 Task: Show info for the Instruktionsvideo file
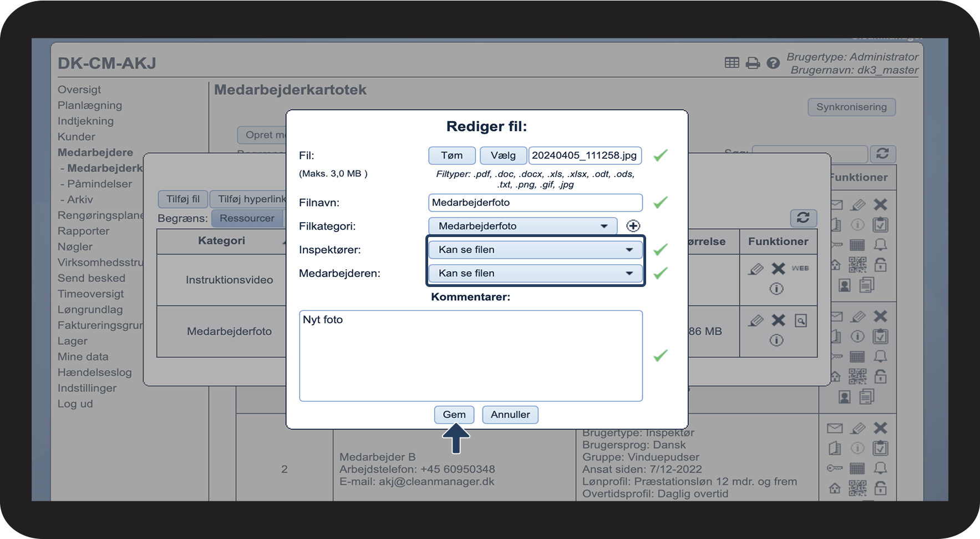pyautogui.click(x=776, y=289)
